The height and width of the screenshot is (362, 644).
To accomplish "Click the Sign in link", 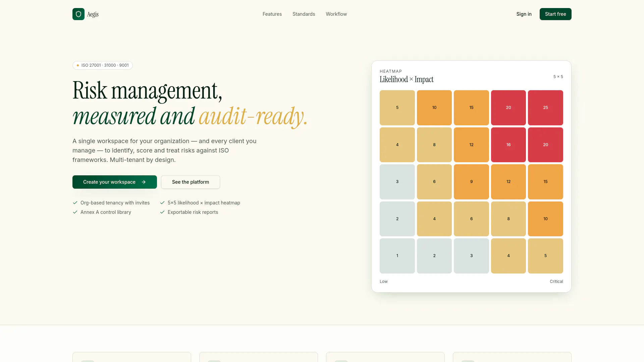I will [x=524, y=14].
